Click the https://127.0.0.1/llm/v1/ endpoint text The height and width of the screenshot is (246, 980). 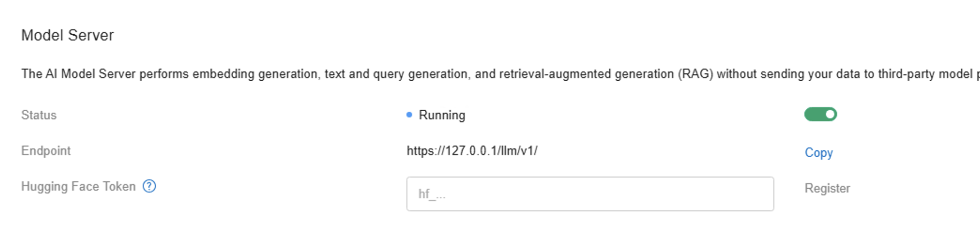pyautogui.click(x=472, y=151)
